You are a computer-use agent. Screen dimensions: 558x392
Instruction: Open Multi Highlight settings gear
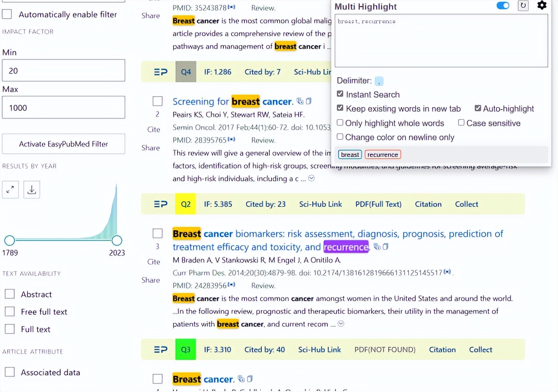[542, 5]
